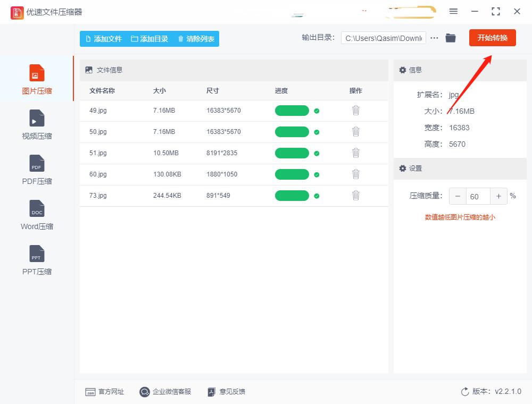Delete 49.jpg using its trash icon
Image resolution: width=532 pixels, height=404 pixels.
pos(355,111)
